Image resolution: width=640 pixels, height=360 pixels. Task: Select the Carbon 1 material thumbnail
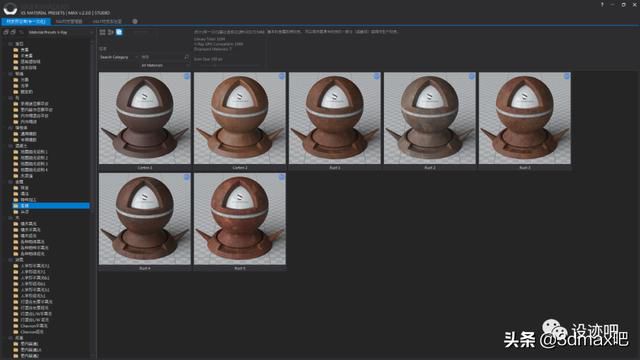[x=144, y=118]
